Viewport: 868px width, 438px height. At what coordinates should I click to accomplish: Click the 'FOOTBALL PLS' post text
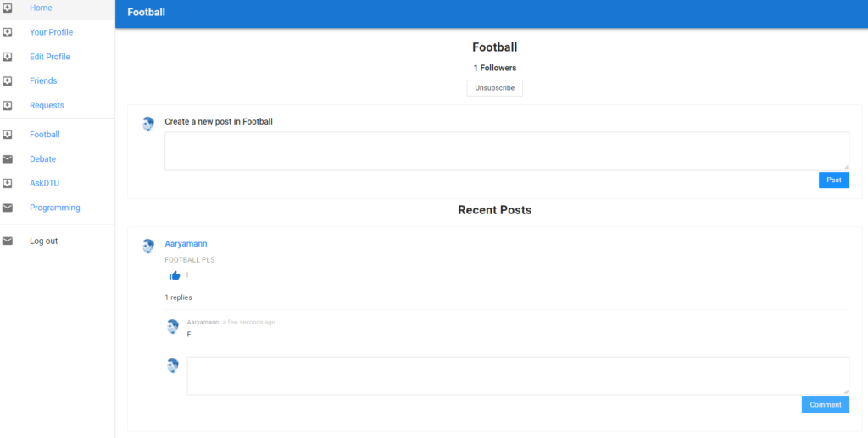click(190, 260)
